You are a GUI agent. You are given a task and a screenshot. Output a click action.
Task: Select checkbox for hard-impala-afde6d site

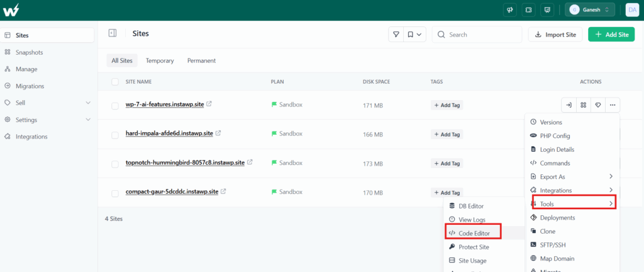[x=115, y=135]
